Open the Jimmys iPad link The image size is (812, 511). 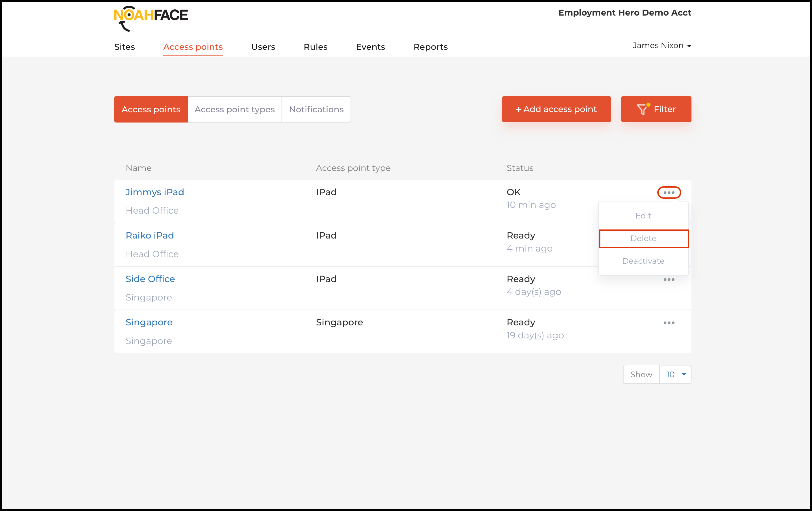point(155,192)
